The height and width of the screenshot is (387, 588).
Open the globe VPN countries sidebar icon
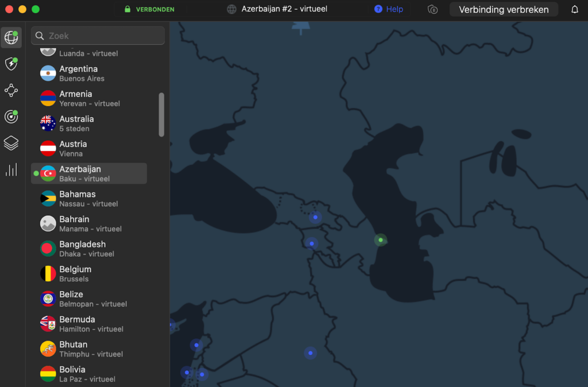click(x=11, y=37)
